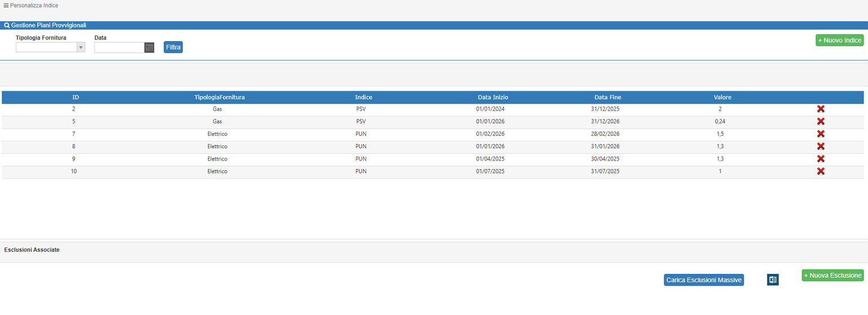Image resolution: width=868 pixels, height=315 pixels.
Task: Sort by the Indice column header
Action: point(363,97)
